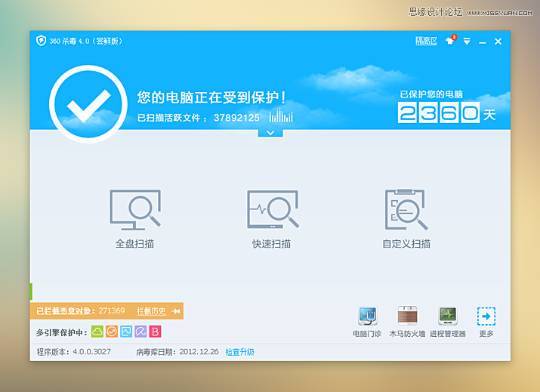Open the Trojan firewall tool (木马防火墙)

pyautogui.click(x=407, y=322)
